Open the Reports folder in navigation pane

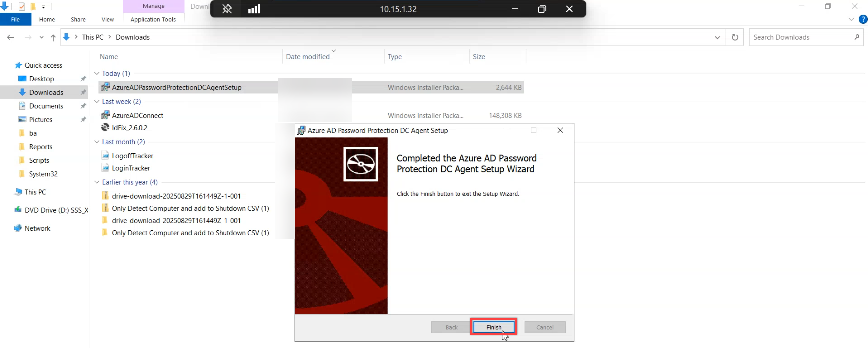pos(41,147)
